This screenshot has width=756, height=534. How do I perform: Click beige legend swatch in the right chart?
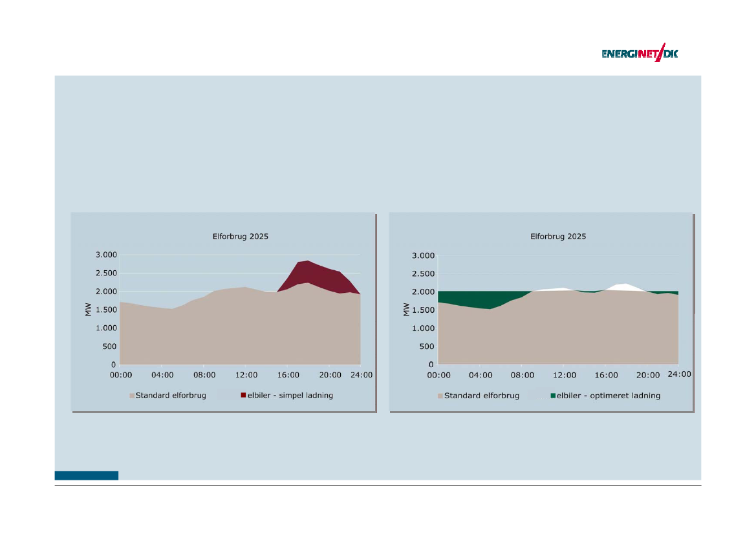[x=440, y=396]
